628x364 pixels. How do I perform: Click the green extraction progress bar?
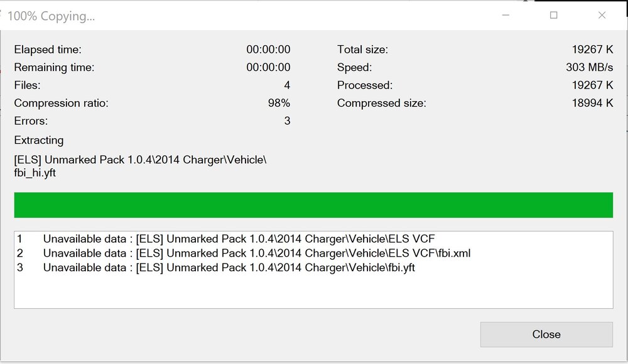[x=313, y=205]
